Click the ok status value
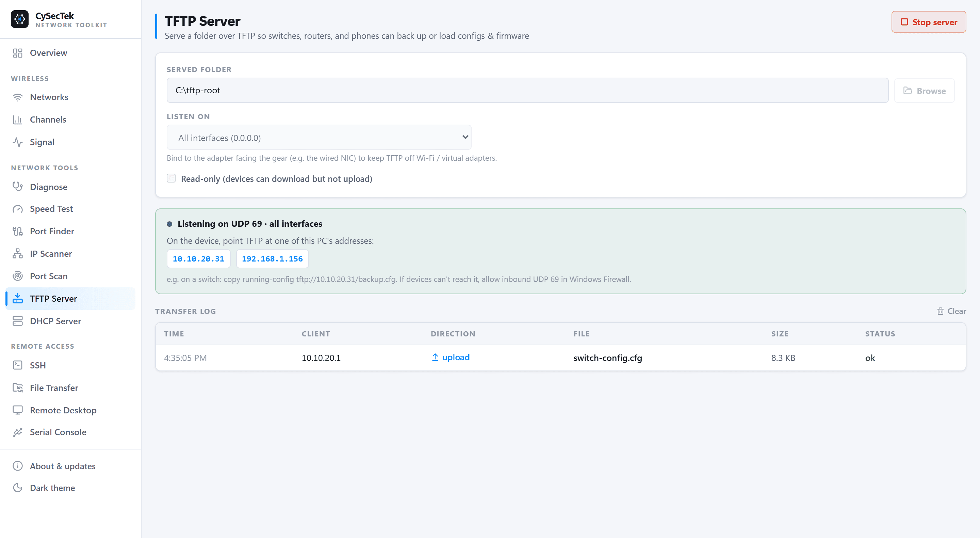The image size is (980, 538). coord(870,358)
